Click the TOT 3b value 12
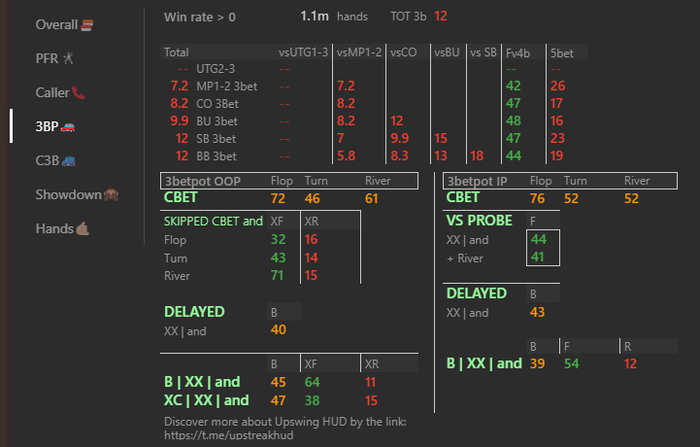700x447 pixels. click(x=441, y=17)
